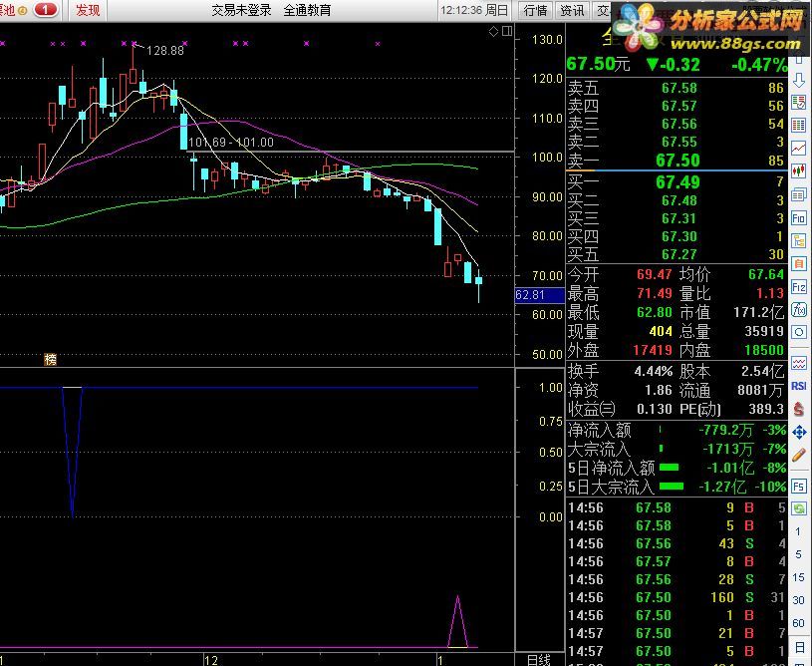This screenshot has height=666, width=812.
Task: Click the 128.88 high price annotation
Action: click(165, 50)
